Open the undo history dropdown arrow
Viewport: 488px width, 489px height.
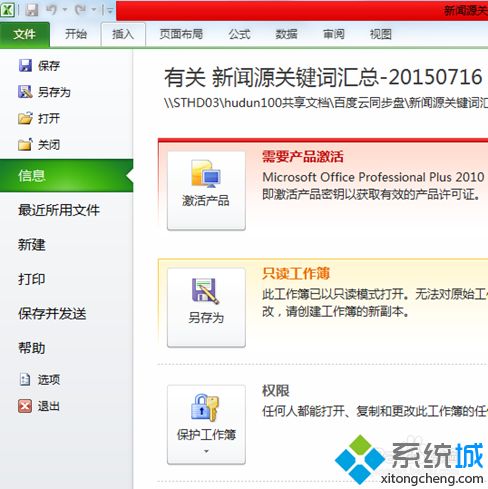click(x=65, y=10)
